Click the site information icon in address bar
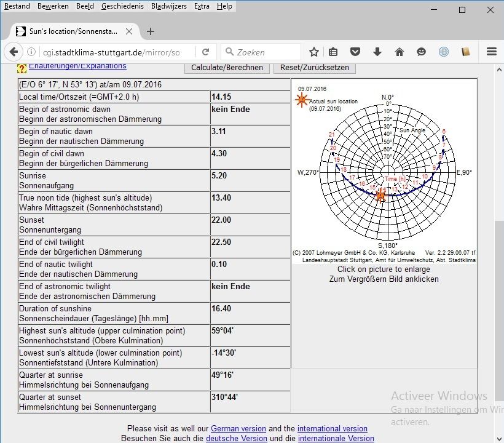This screenshot has height=443, width=504. (x=32, y=52)
